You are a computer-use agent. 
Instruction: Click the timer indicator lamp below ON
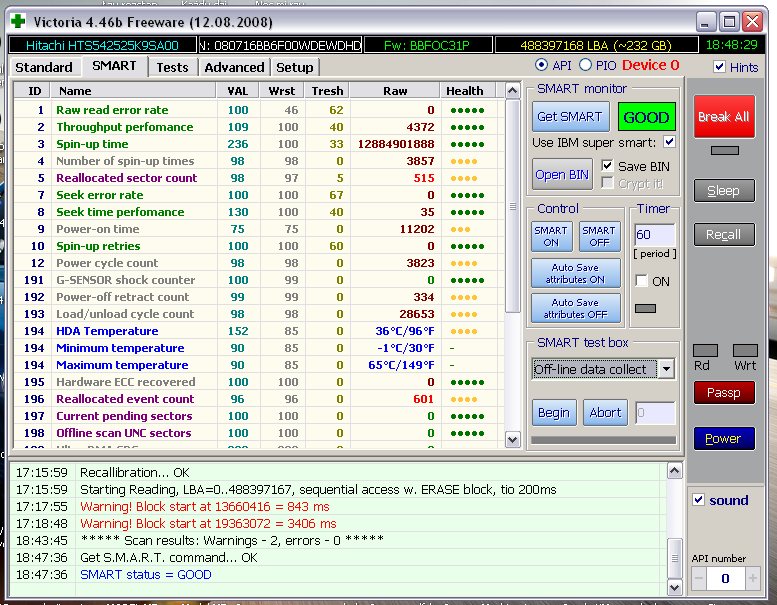pyautogui.click(x=645, y=308)
